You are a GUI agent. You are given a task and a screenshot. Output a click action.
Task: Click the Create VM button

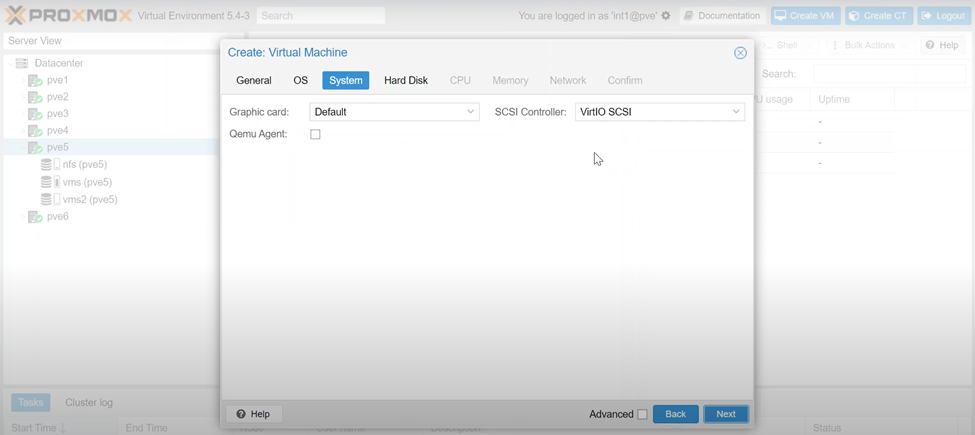(x=806, y=16)
